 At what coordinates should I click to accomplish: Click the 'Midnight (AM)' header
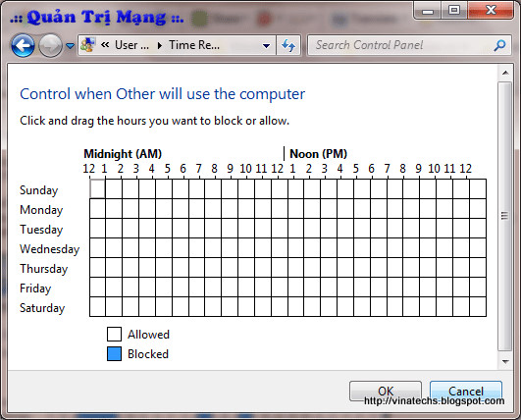pos(123,154)
